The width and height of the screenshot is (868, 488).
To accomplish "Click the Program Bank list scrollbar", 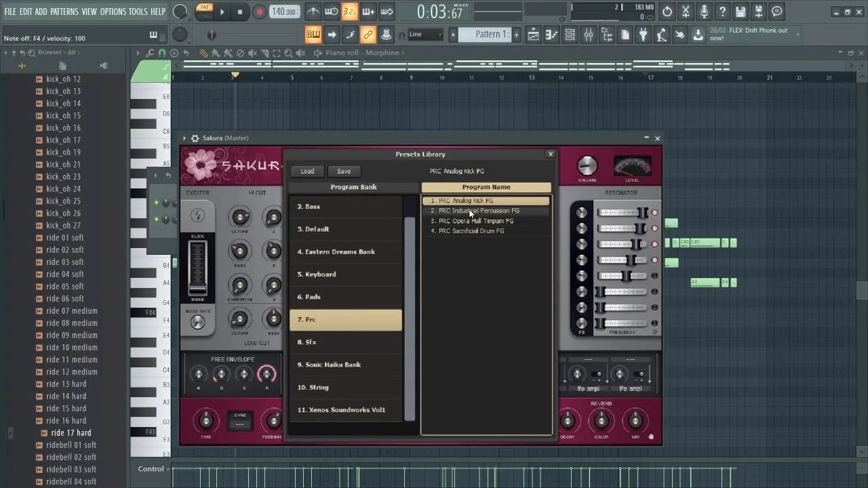I will point(410,319).
